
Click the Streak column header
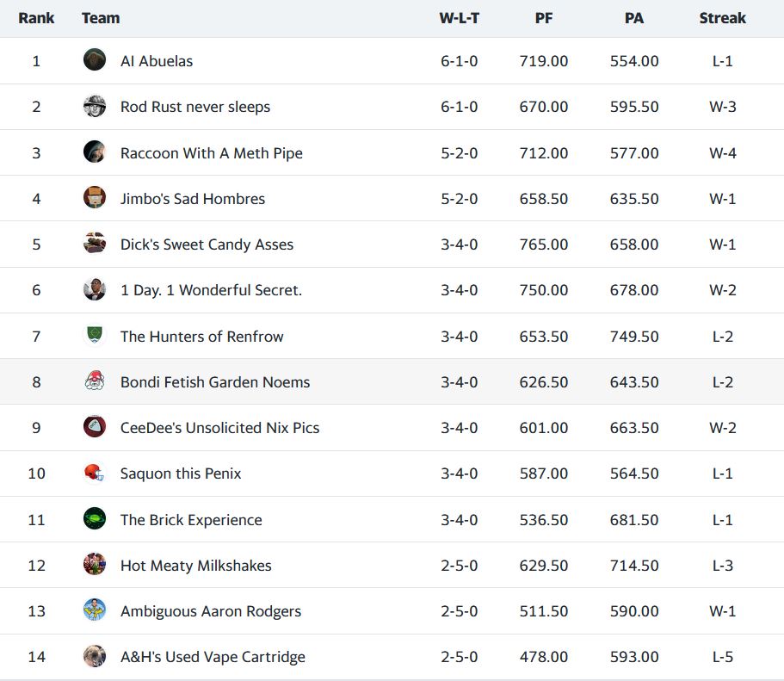click(722, 18)
